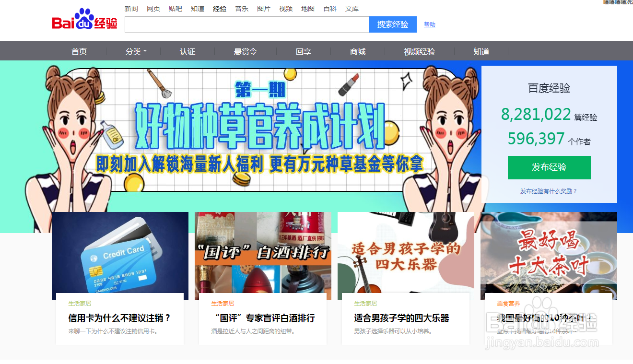Image resolution: width=633 pixels, height=364 pixels.
Task: Select 经验 in the top service links
Action: (x=220, y=9)
